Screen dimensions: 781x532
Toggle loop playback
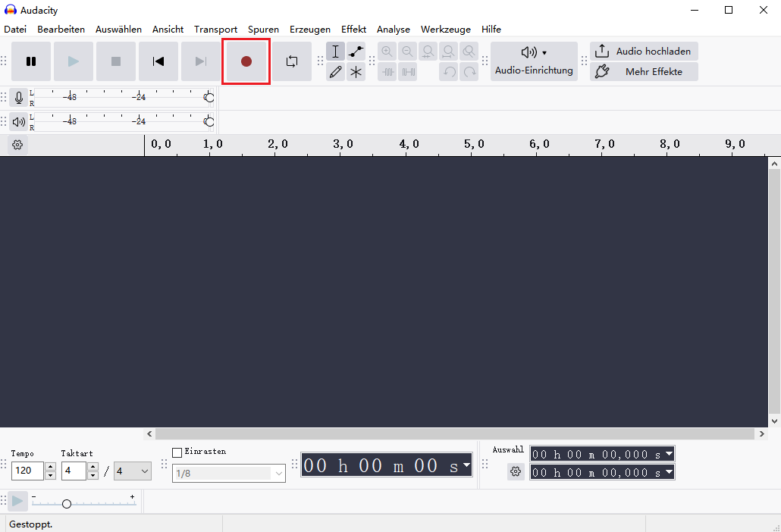click(x=292, y=61)
